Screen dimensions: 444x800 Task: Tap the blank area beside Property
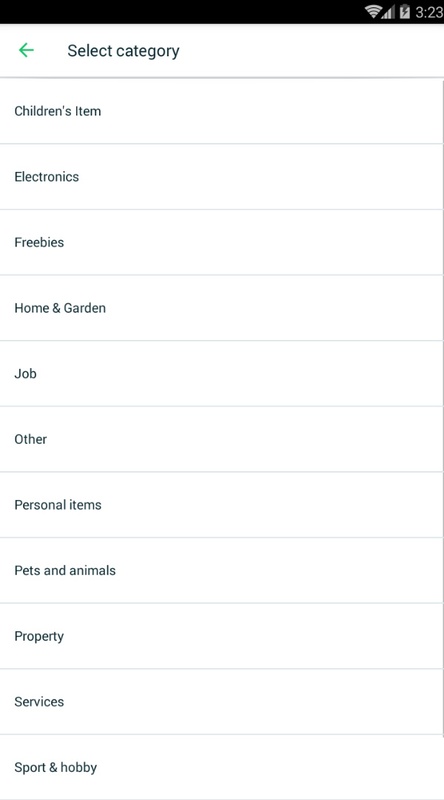point(253,636)
